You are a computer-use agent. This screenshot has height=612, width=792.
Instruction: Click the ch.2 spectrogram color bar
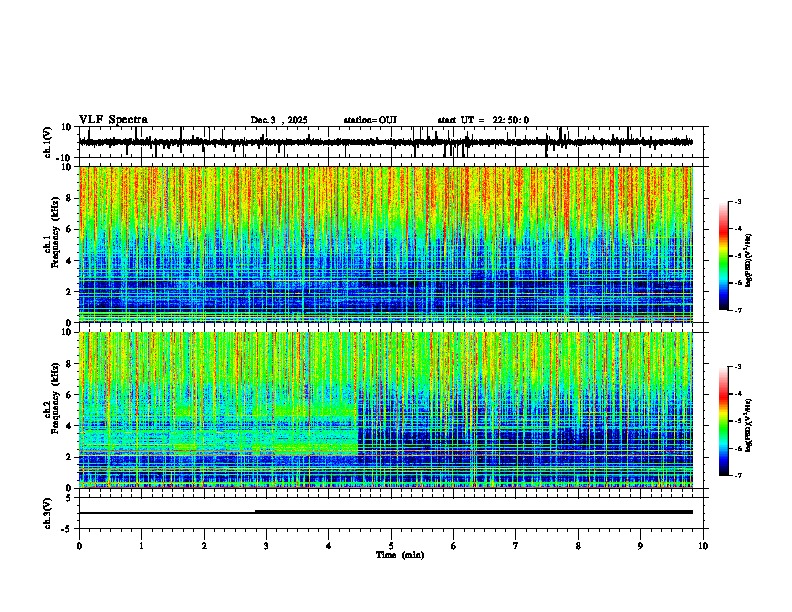tap(724, 421)
